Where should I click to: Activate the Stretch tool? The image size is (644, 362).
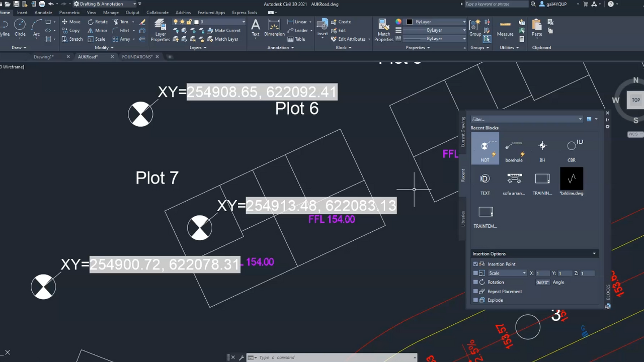point(72,39)
